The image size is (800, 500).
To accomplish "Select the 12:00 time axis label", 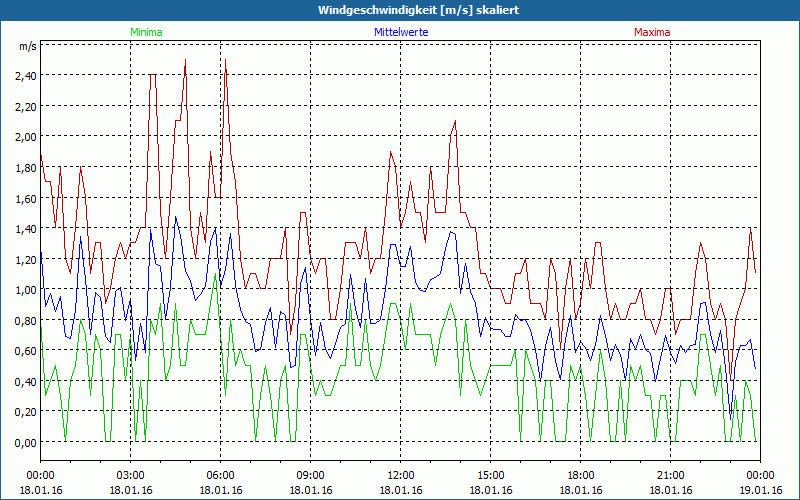I will point(400,475).
